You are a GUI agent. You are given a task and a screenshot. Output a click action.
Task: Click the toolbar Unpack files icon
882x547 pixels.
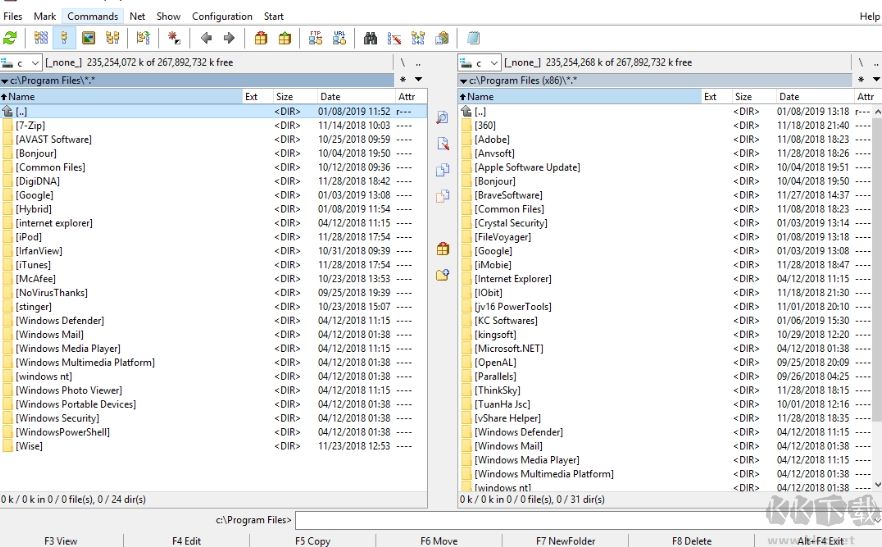pos(285,38)
